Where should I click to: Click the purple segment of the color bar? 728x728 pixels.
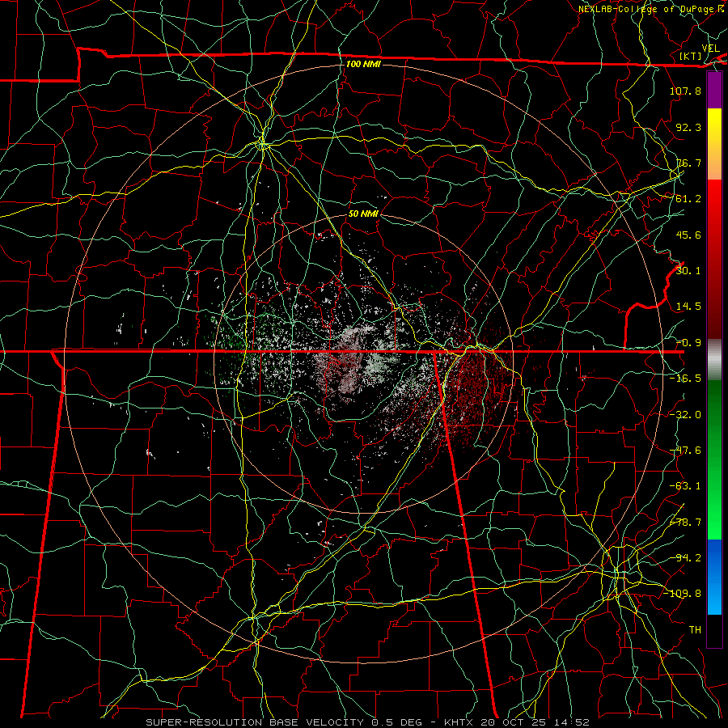tap(714, 91)
